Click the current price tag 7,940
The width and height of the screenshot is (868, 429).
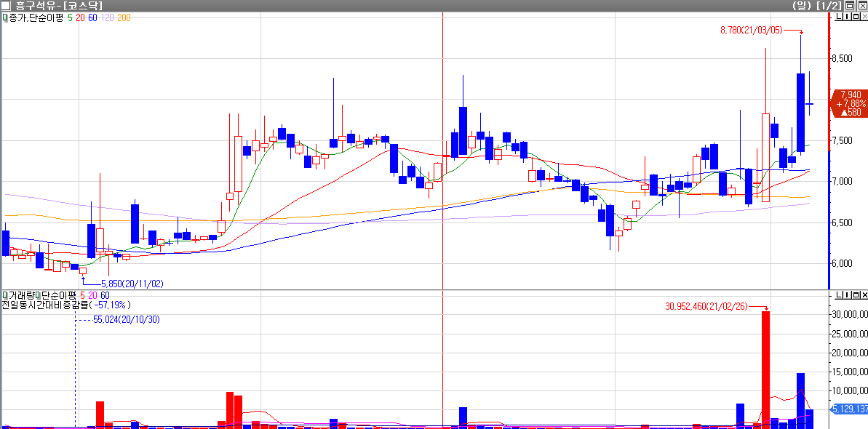(849, 103)
